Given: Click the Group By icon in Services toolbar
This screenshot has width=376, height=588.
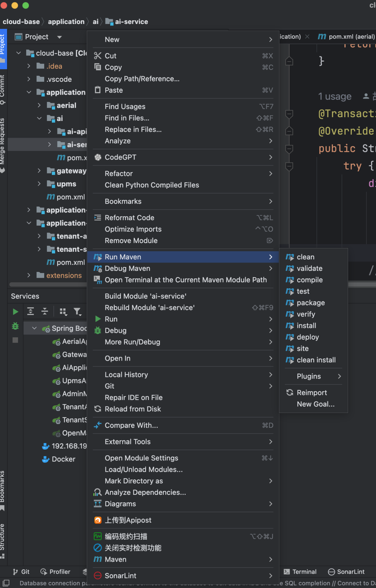Looking at the screenshot, I should click(x=63, y=312).
